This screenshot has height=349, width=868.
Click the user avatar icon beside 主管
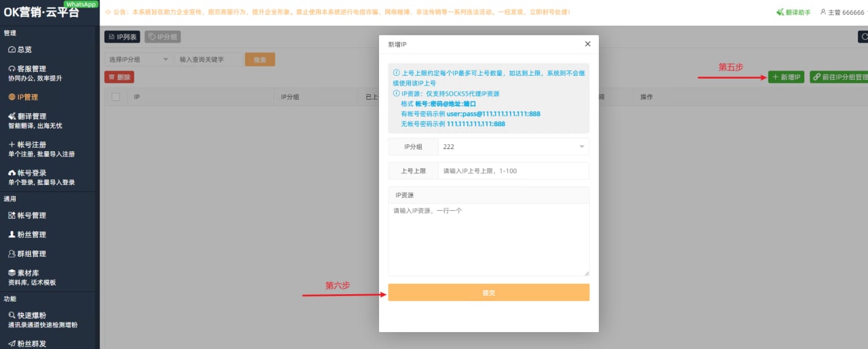823,12
